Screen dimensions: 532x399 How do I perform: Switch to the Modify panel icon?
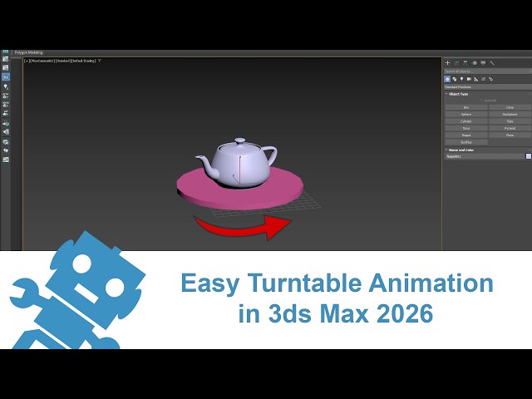(456, 63)
